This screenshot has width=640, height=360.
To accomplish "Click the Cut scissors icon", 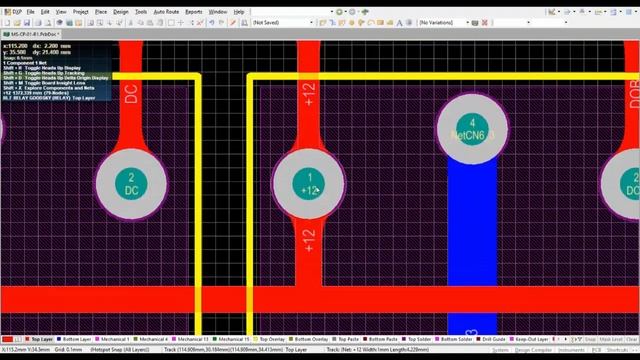I will (131, 23).
